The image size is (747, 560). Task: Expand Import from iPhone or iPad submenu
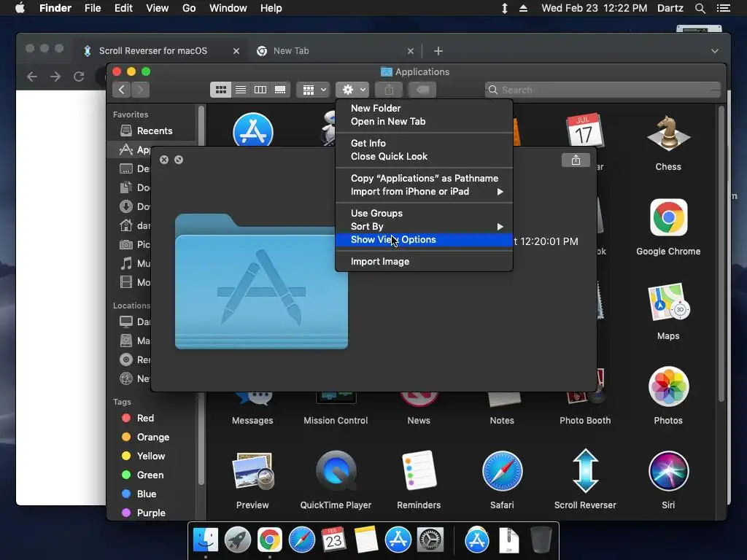pos(424,192)
